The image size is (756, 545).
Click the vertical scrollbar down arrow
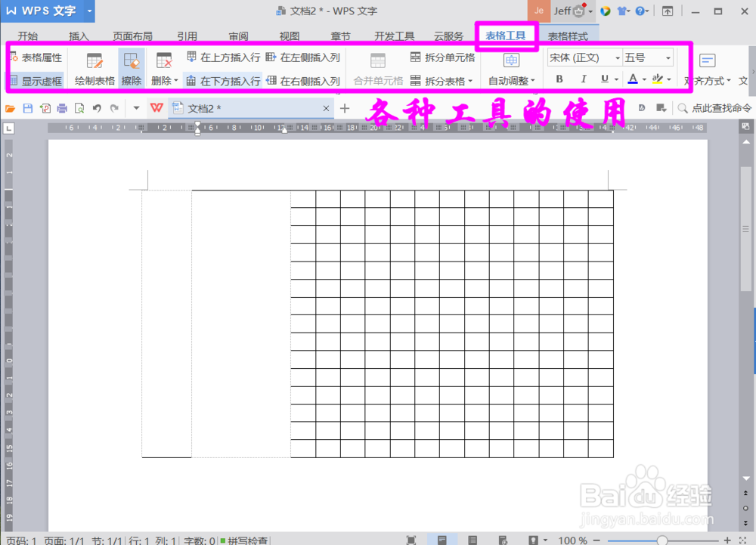pos(746,478)
